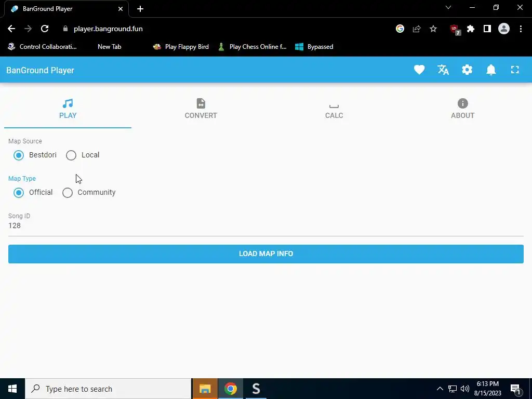Image resolution: width=532 pixels, height=399 pixels.
Task: Bookmark this page with star icon
Action: [x=433, y=29]
